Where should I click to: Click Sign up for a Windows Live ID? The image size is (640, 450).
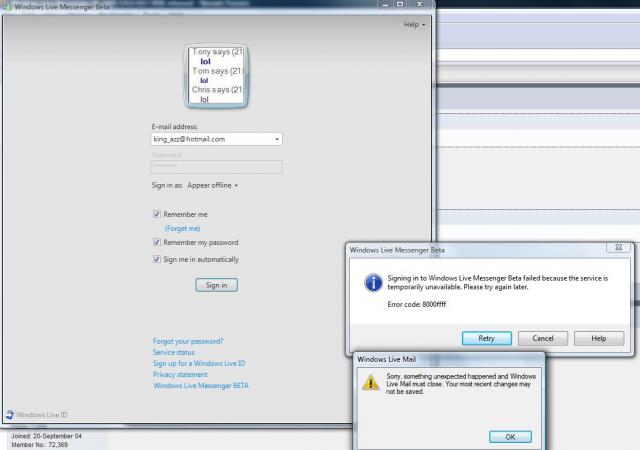tap(199, 363)
